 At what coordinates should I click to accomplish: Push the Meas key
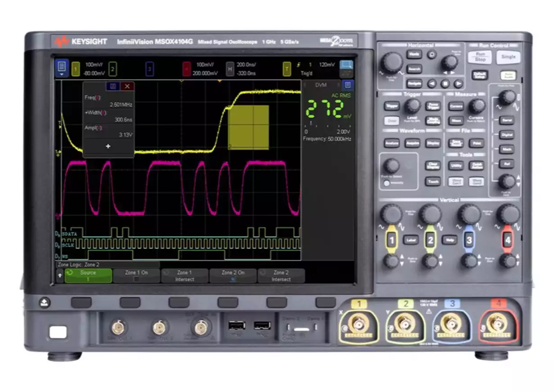pos(456,121)
